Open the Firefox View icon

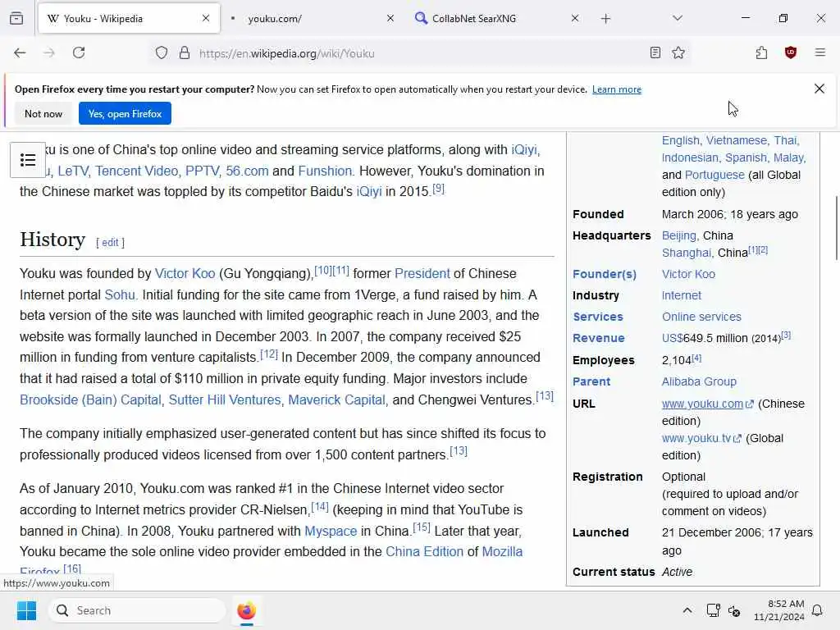[x=16, y=19]
